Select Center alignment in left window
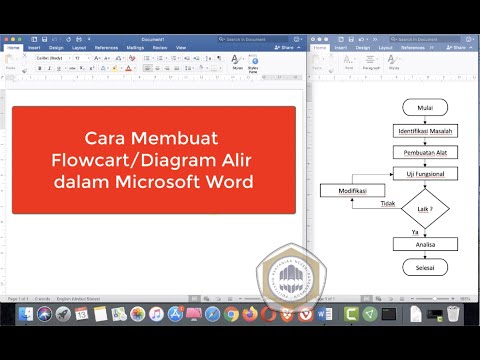The image size is (480, 360). click(x=157, y=68)
